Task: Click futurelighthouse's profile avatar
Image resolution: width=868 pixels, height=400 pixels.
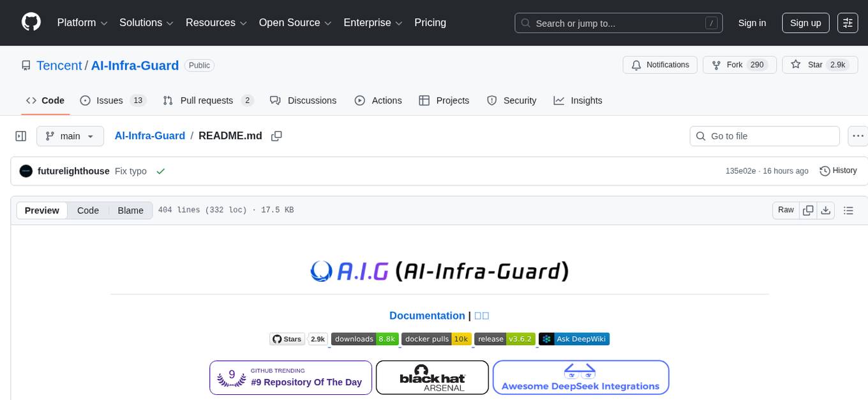Action: tap(26, 171)
